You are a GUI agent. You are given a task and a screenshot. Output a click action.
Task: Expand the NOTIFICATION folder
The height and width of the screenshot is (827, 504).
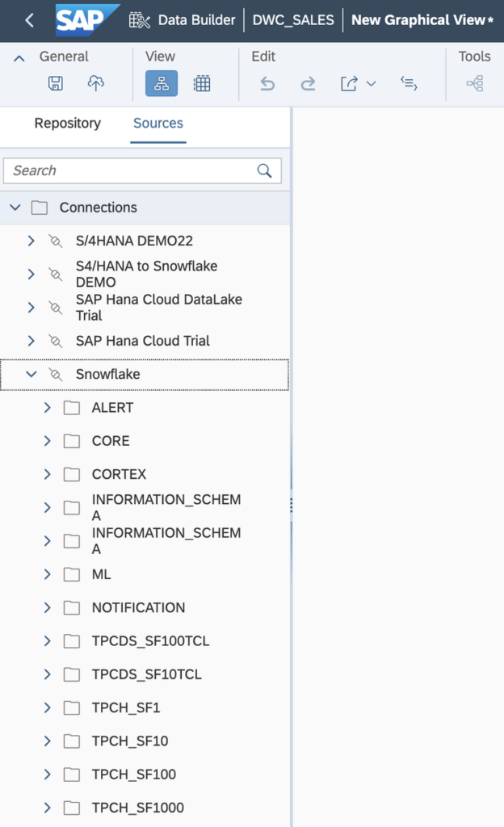pos(48,607)
